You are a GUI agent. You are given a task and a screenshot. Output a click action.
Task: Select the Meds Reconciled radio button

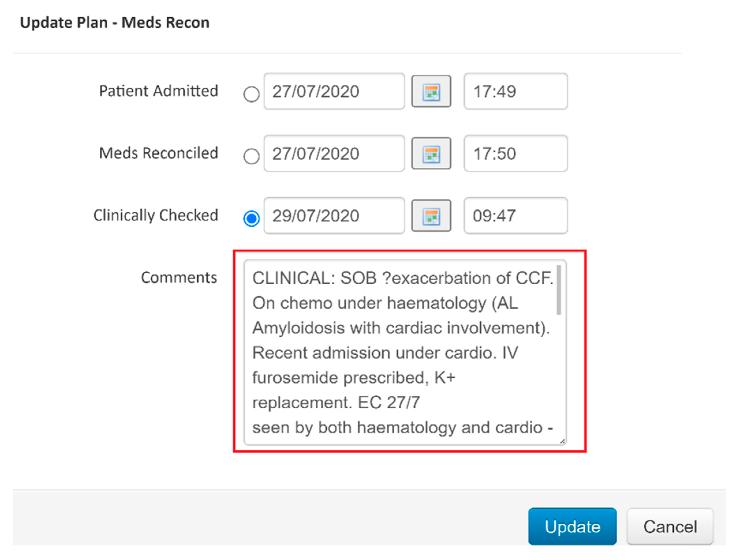[251, 156]
